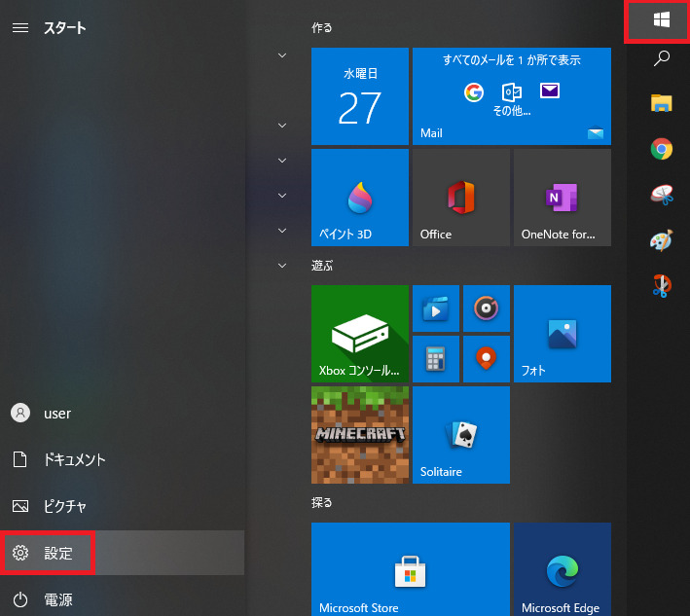Viewport: 690px width, 616px height.
Task: Open the Solitaire tile
Action: pyautogui.click(x=461, y=435)
